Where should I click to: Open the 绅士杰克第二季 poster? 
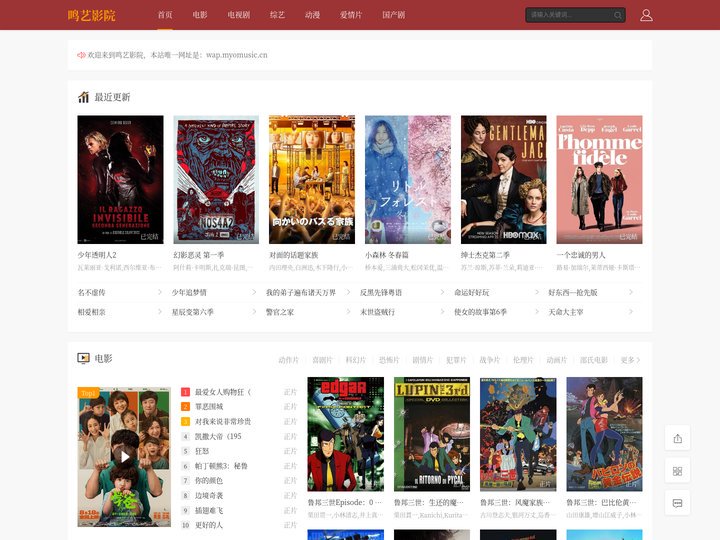click(x=504, y=180)
